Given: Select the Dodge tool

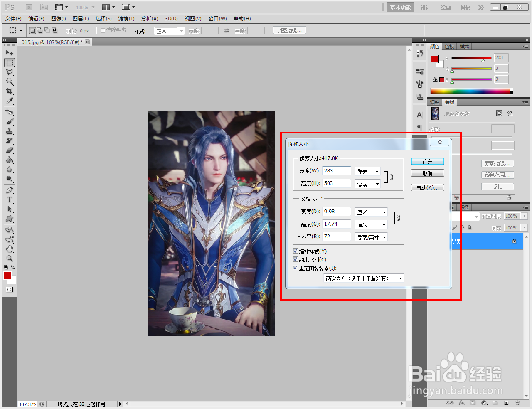Looking at the screenshot, I should point(10,179).
